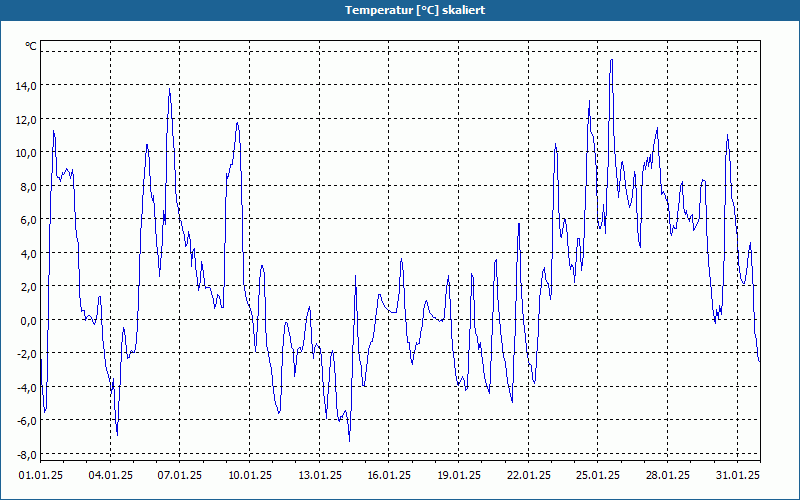Image resolution: width=800 pixels, height=500 pixels.
Task: Click the 13.01.25 date label
Action: pyautogui.click(x=320, y=475)
